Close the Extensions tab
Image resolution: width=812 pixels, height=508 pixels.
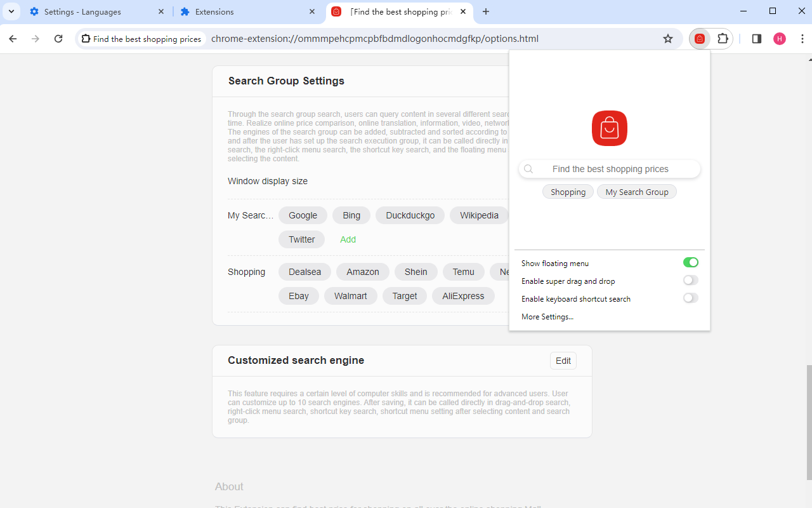pos(312,11)
